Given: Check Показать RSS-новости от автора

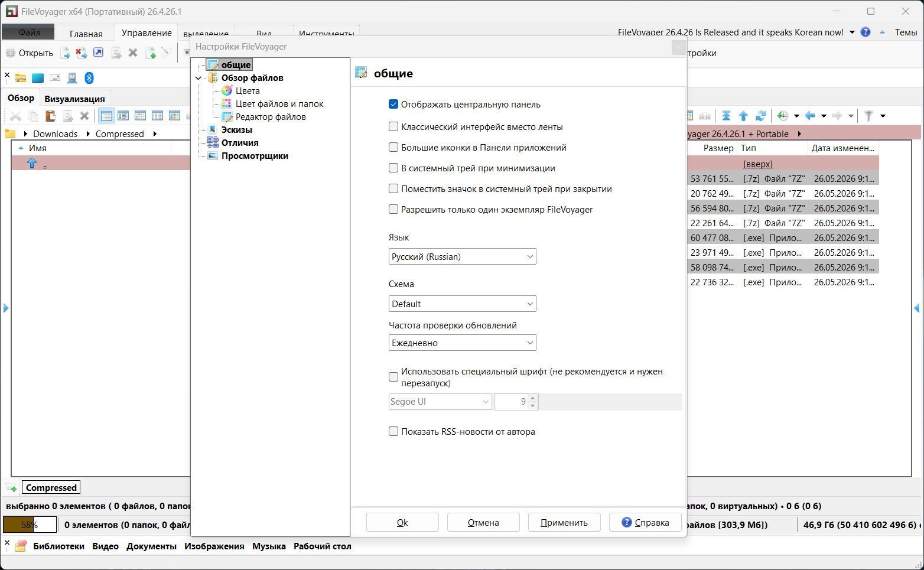Looking at the screenshot, I should coord(393,432).
